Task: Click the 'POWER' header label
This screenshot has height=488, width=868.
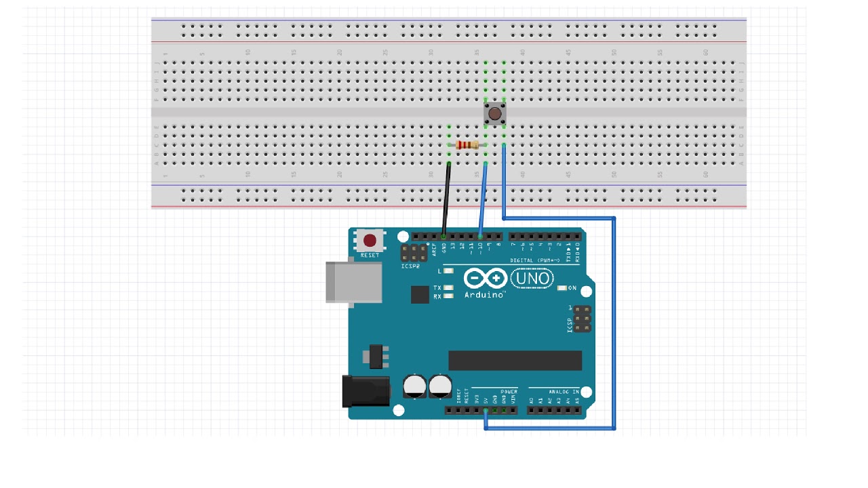Action: [x=509, y=392]
